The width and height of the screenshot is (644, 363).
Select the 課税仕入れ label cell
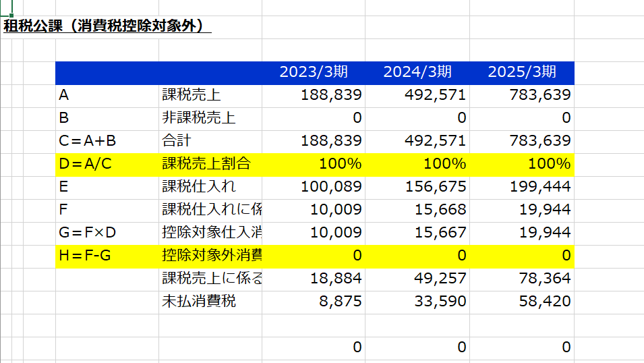point(210,187)
